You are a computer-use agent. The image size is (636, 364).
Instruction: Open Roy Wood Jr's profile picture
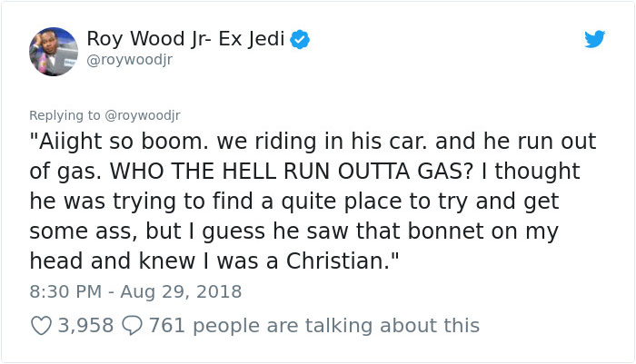(x=52, y=53)
